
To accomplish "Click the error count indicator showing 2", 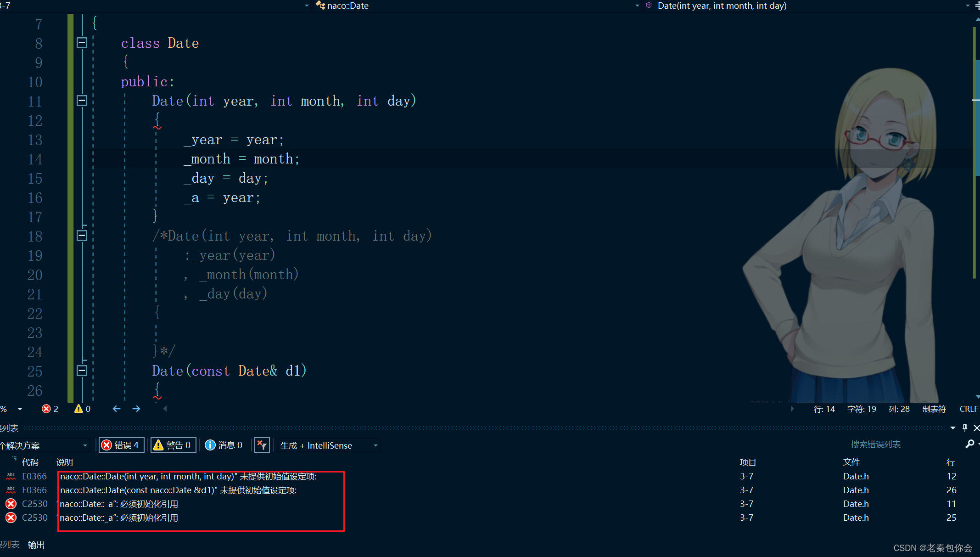I will pyautogui.click(x=50, y=409).
